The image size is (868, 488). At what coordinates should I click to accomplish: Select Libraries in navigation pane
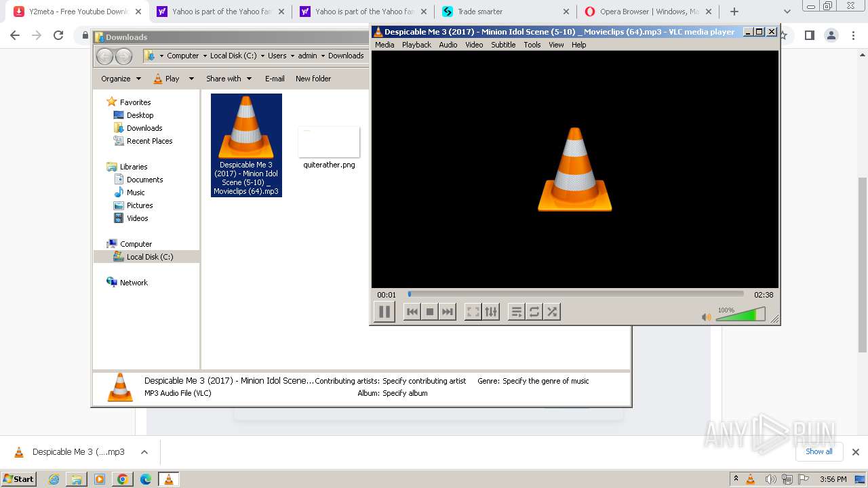coord(134,167)
